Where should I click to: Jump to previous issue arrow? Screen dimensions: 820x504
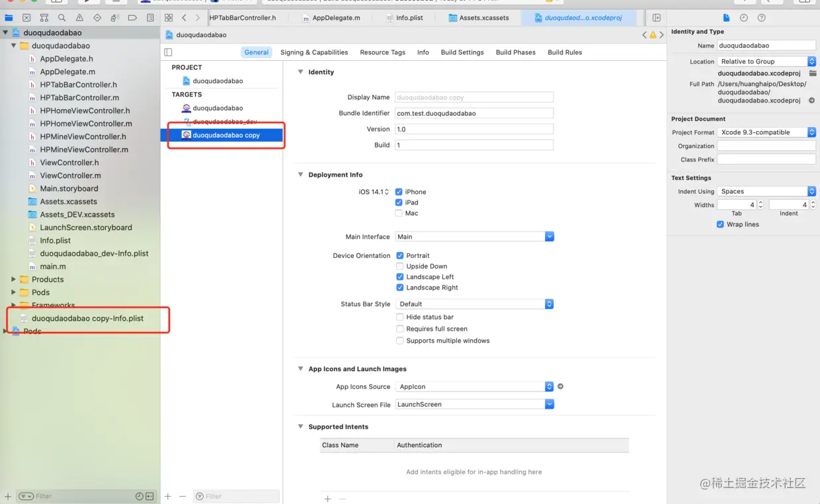click(645, 35)
